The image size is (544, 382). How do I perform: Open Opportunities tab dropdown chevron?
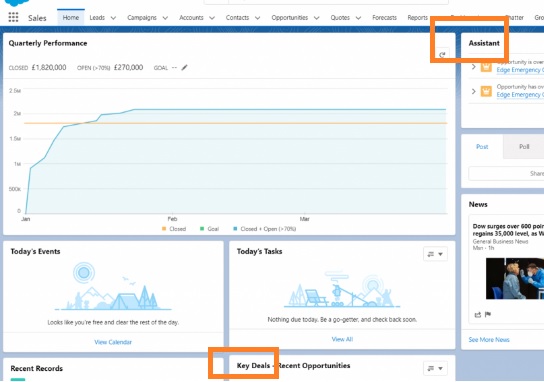click(x=316, y=18)
